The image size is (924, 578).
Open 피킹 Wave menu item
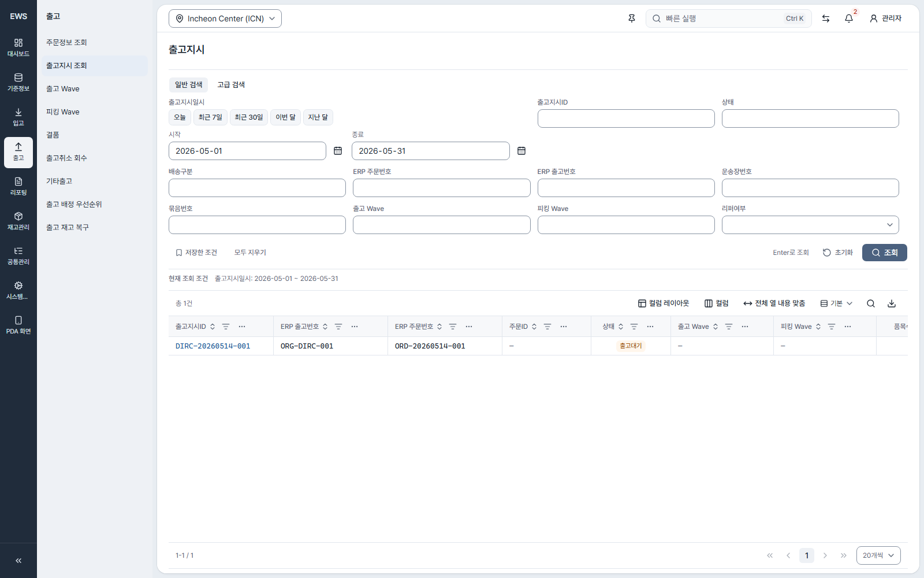[x=95, y=112]
